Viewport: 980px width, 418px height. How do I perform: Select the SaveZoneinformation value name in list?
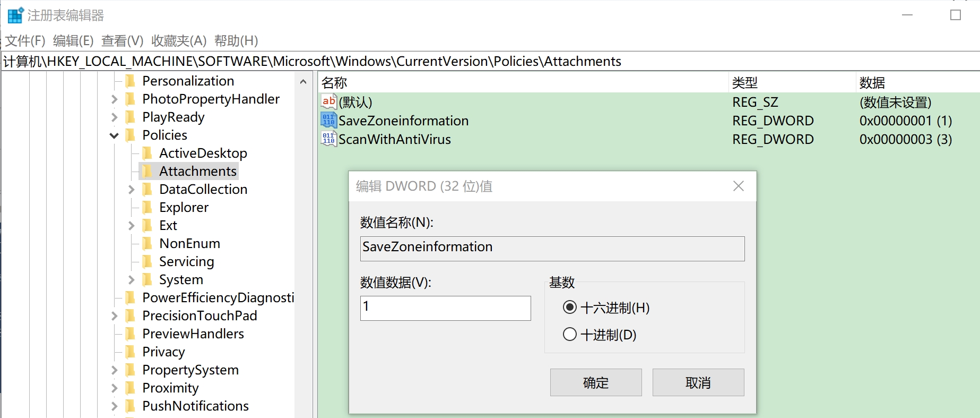pyautogui.click(x=404, y=121)
